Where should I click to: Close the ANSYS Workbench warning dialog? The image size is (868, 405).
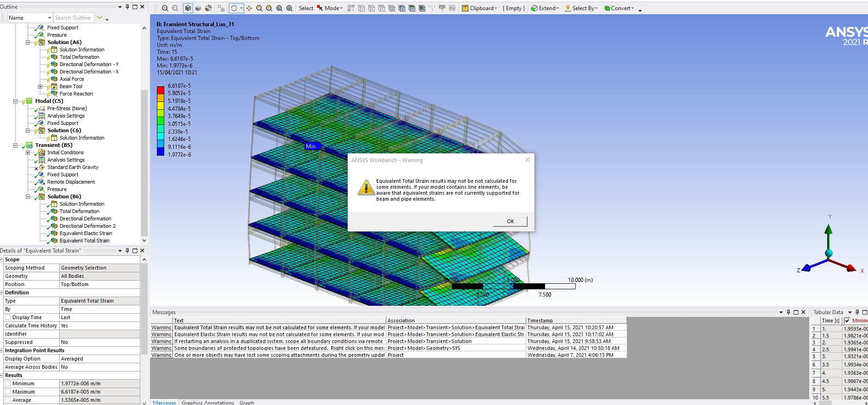[x=528, y=160]
